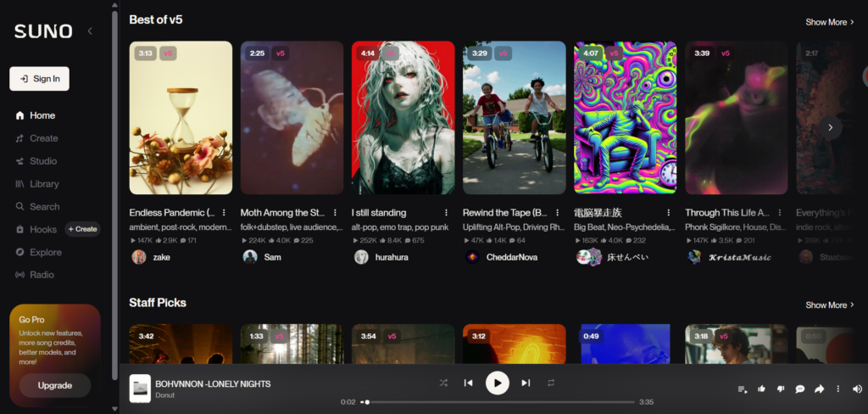Share the current song with the arrow icon
868x414 pixels.
coord(820,389)
